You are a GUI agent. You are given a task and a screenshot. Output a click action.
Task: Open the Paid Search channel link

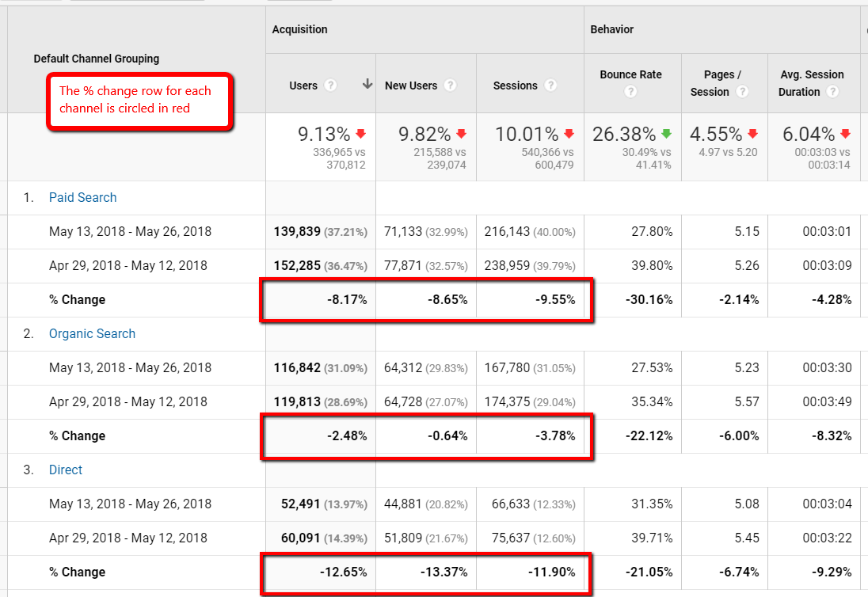pos(83,197)
